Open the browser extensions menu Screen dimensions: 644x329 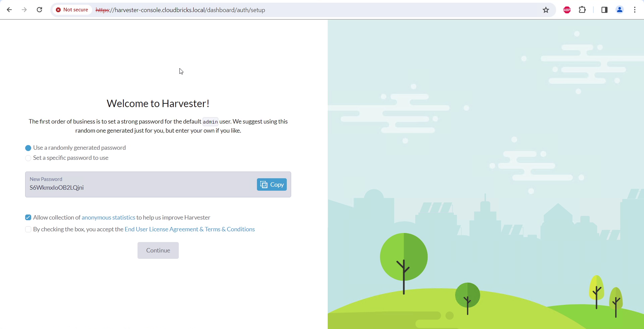click(583, 10)
